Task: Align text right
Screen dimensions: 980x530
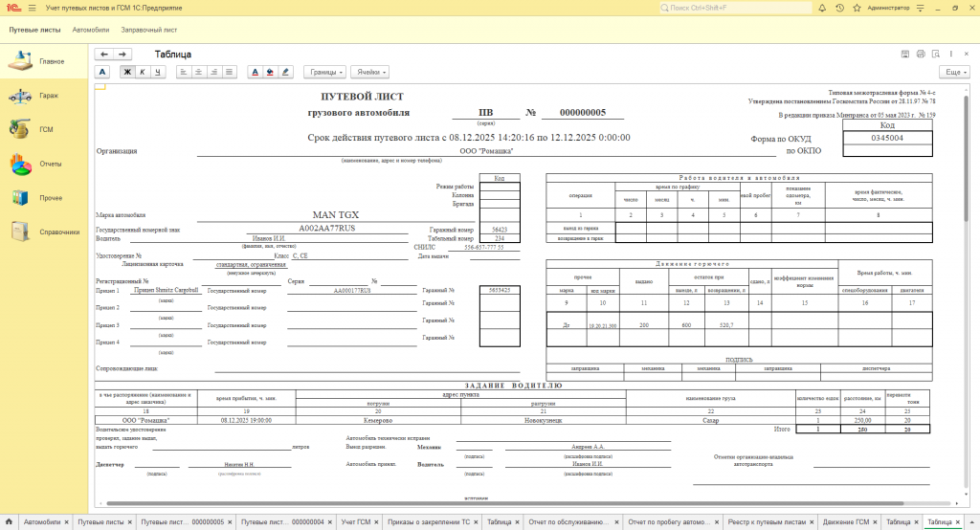Action: pos(213,72)
